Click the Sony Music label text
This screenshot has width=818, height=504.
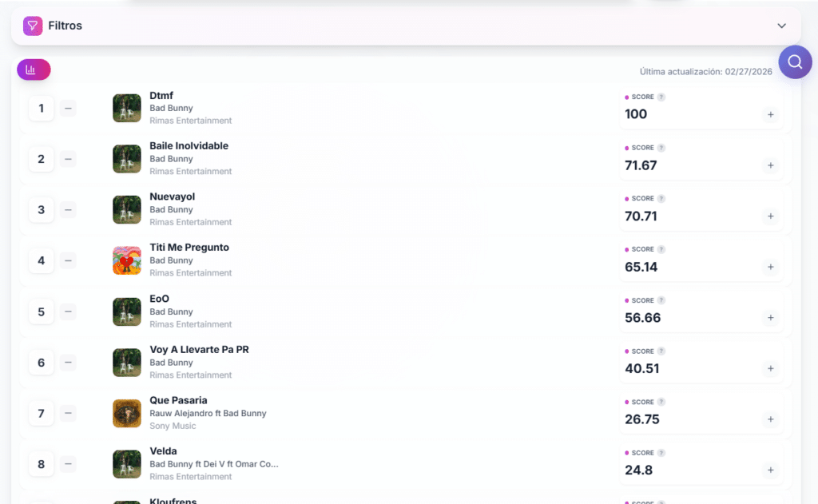[x=173, y=426]
